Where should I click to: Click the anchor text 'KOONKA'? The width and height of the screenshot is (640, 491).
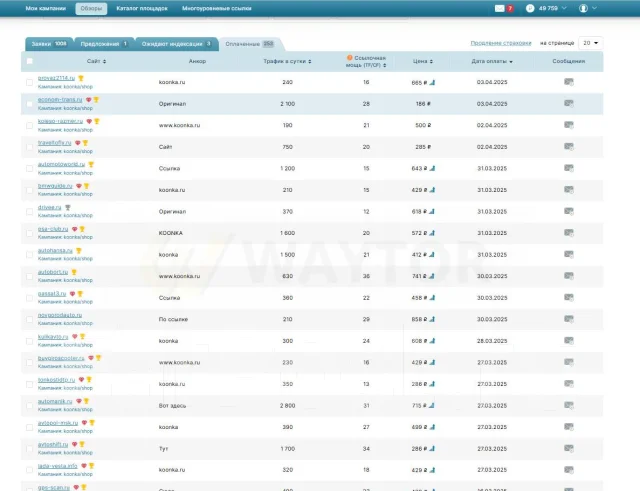click(x=171, y=233)
